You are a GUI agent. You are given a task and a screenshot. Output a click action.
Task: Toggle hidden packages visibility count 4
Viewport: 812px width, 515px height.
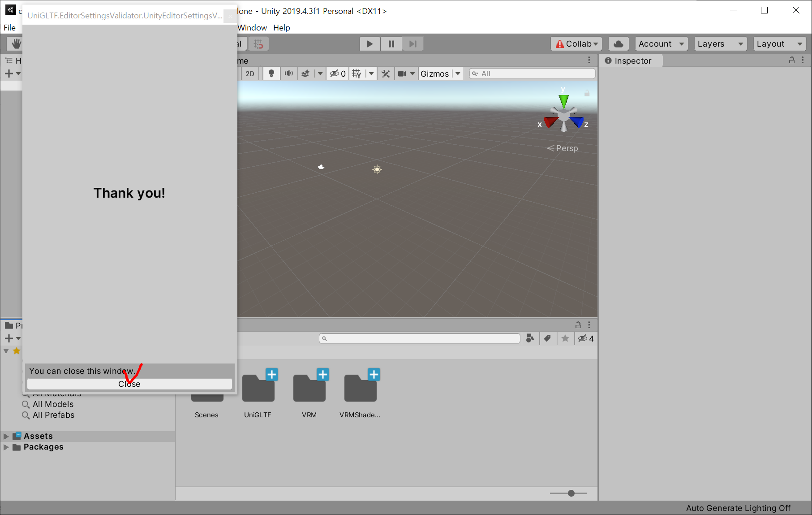(586, 338)
